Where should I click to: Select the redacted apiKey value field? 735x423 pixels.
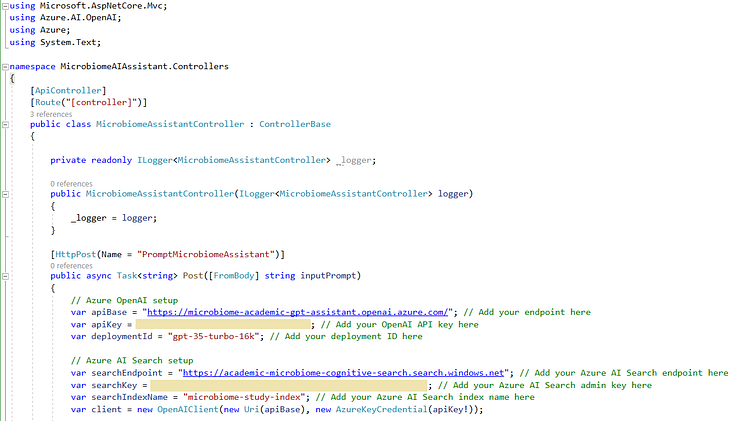coord(223,325)
